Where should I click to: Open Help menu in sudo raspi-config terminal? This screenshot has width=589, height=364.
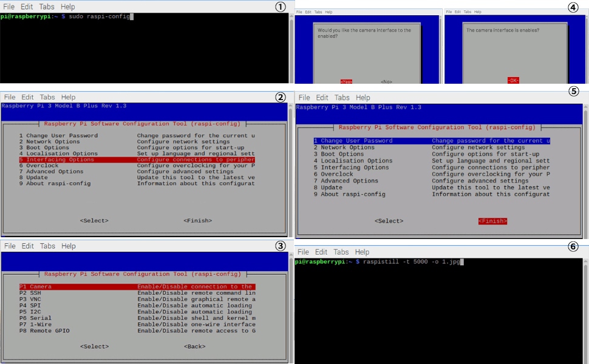[67, 7]
